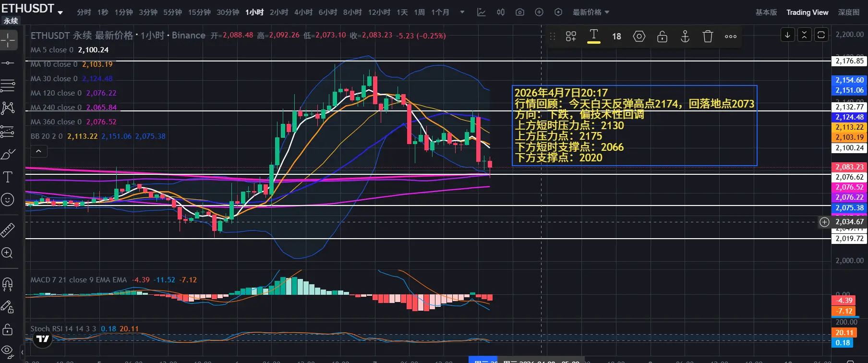
Task: Open the candlestick chart type icon
Action: pos(501,12)
